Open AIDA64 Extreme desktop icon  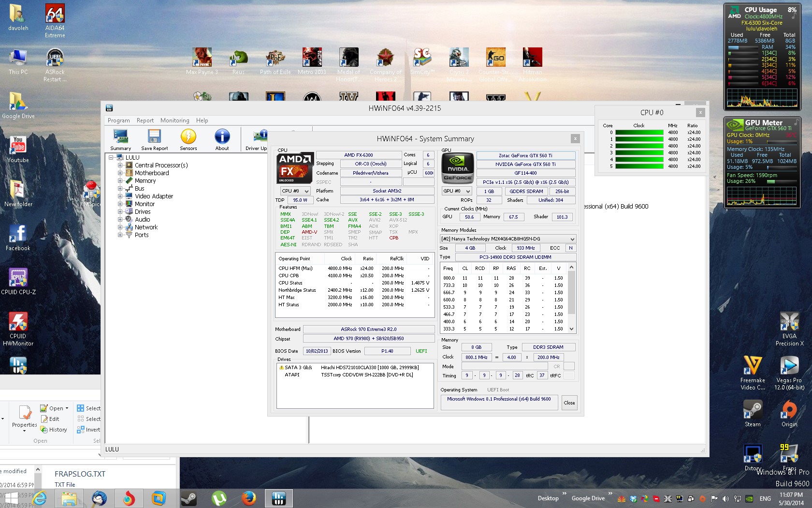pyautogui.click(x=55, y=21)
